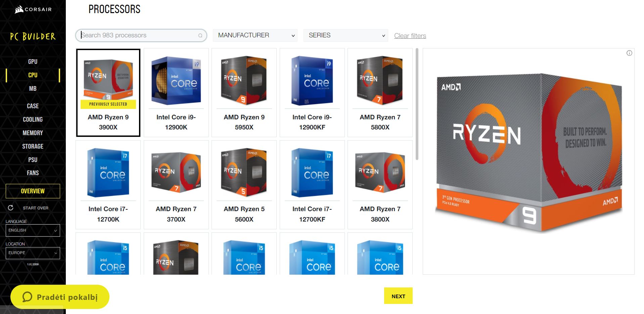Clear all processor filters
The image size is (644, 314).
410,36
